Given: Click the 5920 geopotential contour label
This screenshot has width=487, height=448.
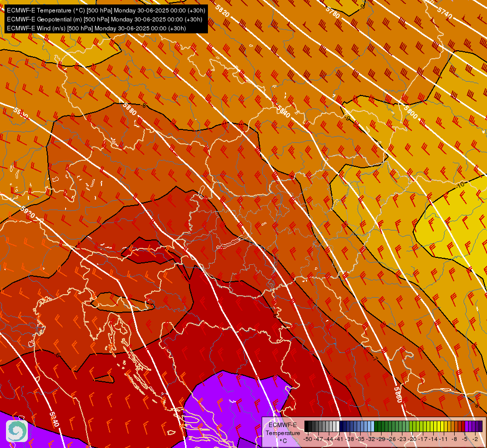Looking at the screenshot, I should (27, 213).
